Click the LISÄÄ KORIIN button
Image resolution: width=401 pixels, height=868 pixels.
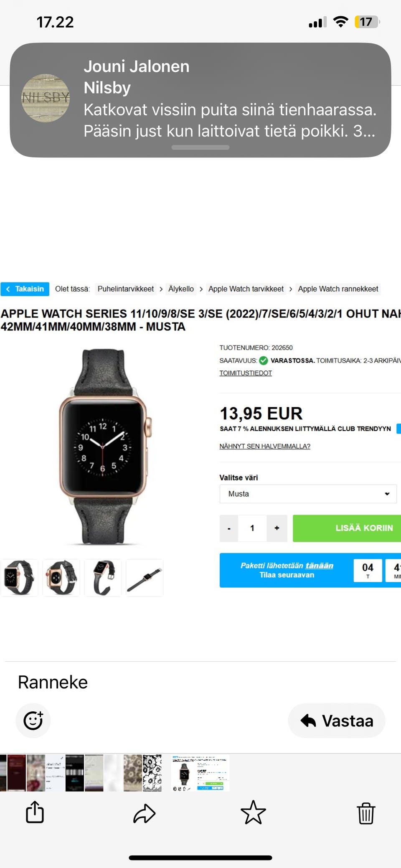click(347, 528)
